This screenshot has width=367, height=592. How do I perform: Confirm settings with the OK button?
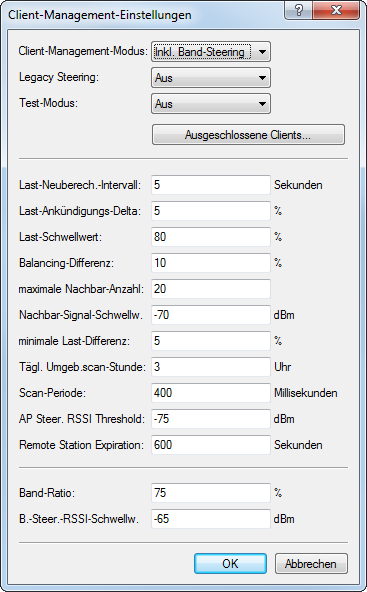pyautogui.click(x=230, y=564)
